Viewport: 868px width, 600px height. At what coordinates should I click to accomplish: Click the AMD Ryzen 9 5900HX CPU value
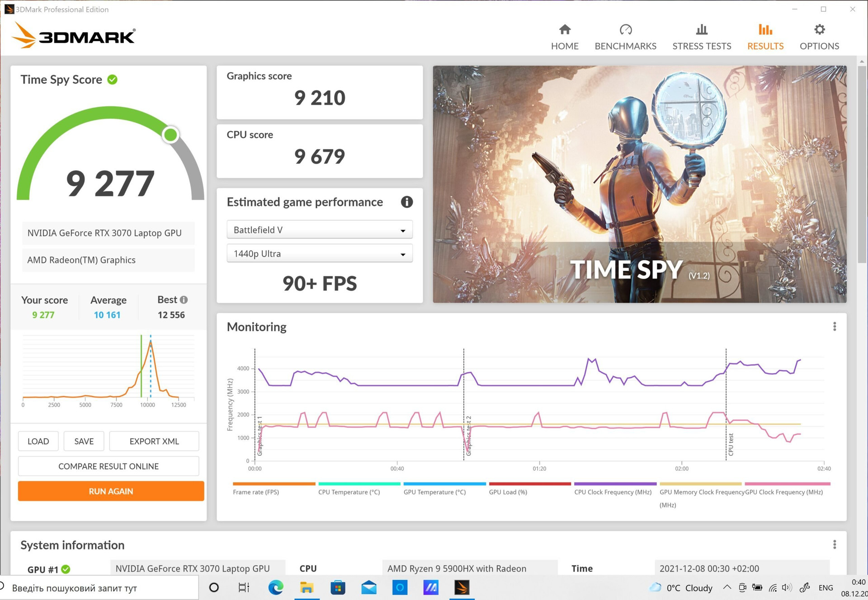[470, 568]
